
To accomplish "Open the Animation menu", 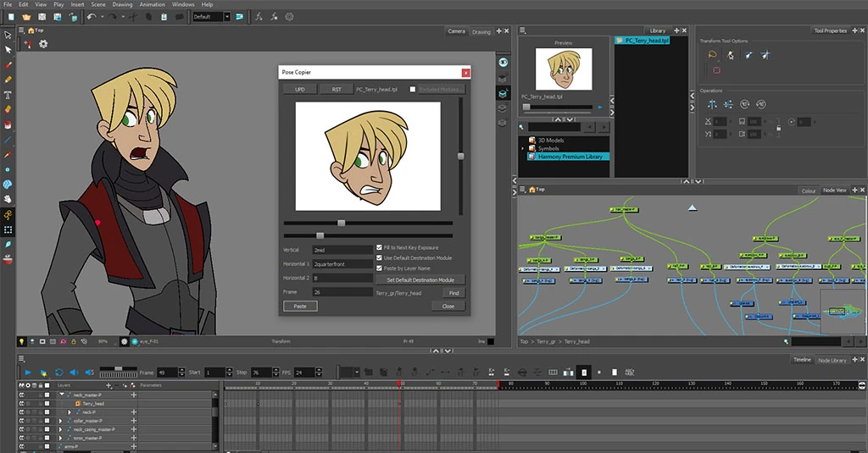I will click(153, 4).
